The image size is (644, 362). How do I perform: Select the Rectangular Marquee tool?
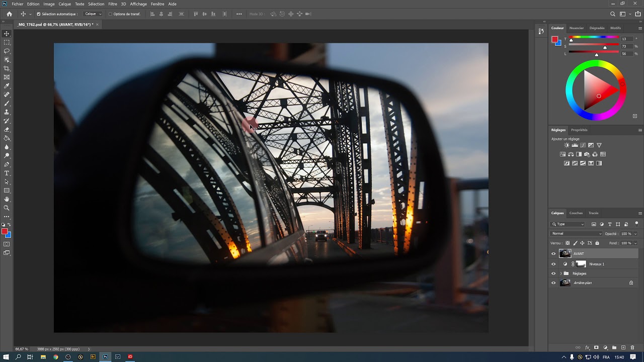pos(7,42)
